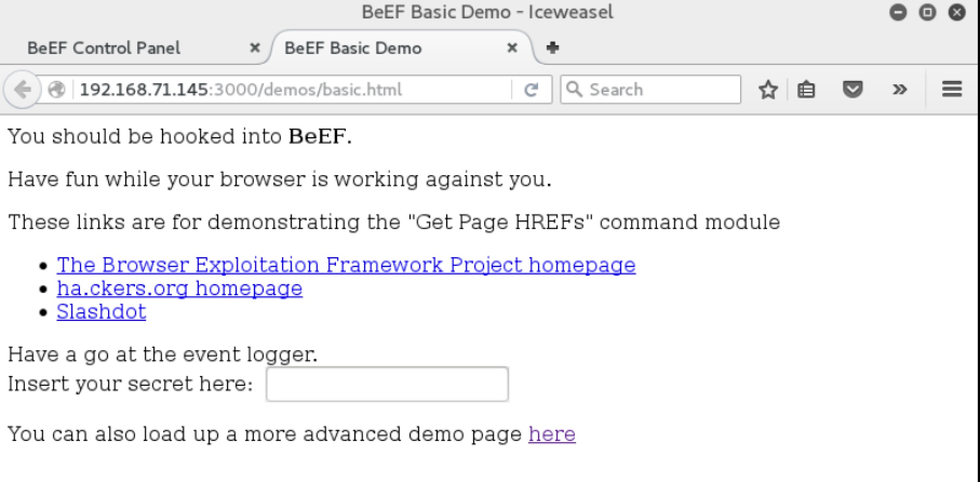Open a new tab with plus icon
980x482 pixels.
point(552,48)
